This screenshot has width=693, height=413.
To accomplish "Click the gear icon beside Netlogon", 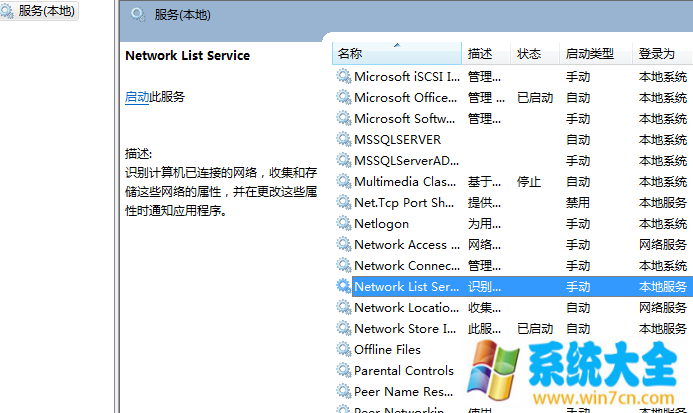I will (x=343, y=223).
